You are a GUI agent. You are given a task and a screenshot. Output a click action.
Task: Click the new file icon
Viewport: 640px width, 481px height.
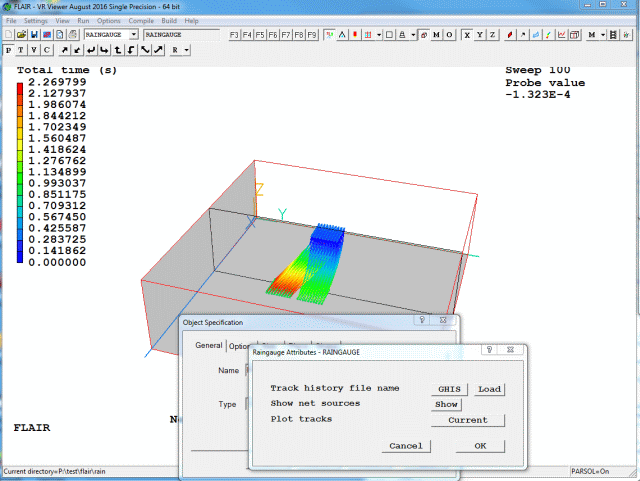click(9, 35)
